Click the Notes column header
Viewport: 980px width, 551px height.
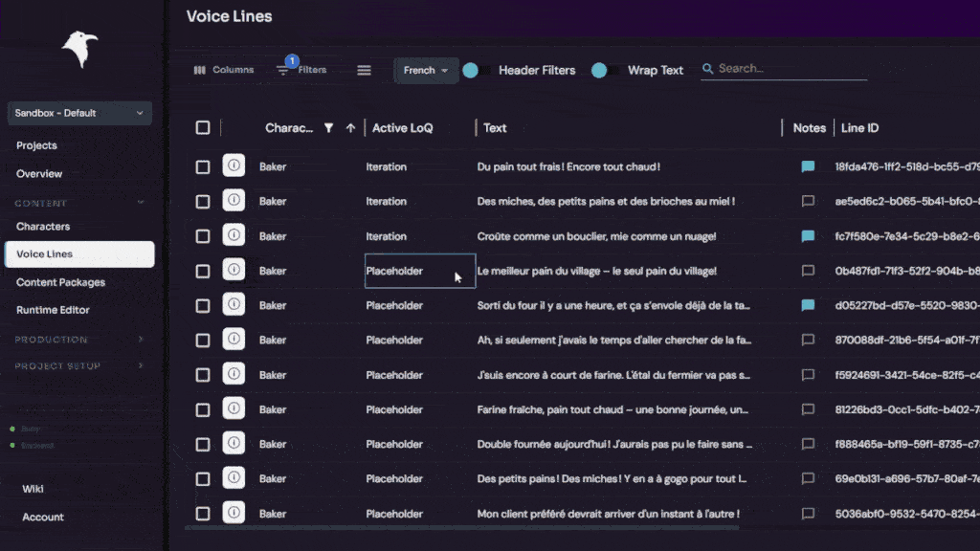coord(809,128)
